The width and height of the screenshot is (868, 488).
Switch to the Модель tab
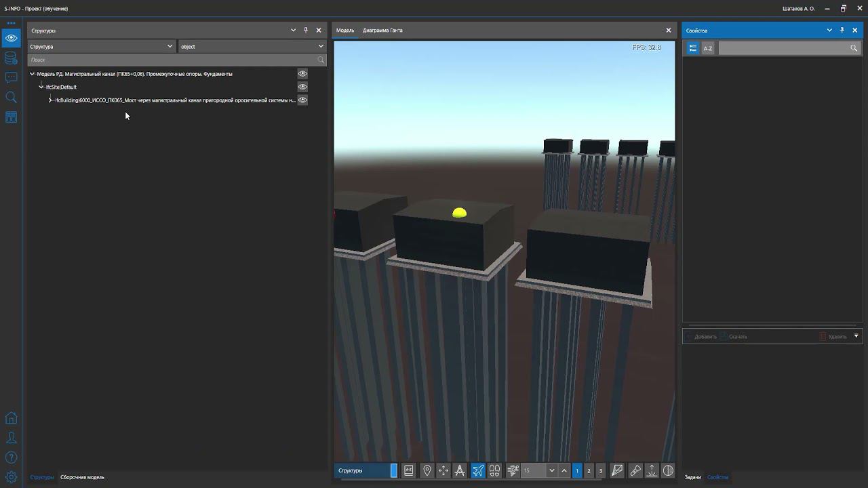[345, 30]
